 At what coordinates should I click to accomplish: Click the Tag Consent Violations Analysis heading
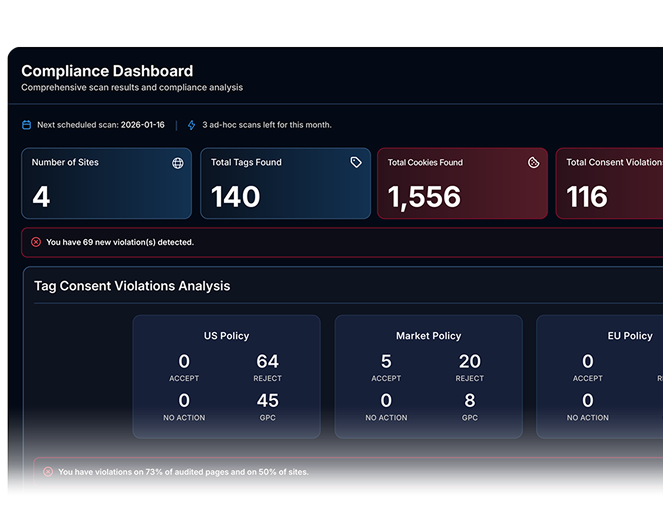click(x=132, y=286)
